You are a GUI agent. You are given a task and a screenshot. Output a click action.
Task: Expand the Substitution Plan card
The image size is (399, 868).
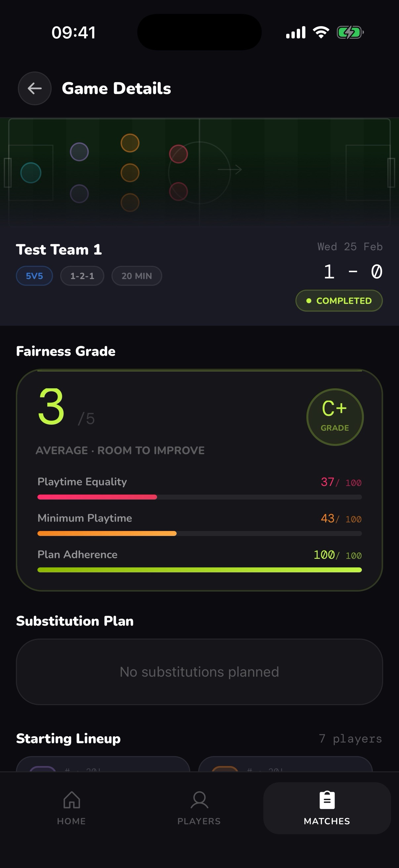click(199, 671)
